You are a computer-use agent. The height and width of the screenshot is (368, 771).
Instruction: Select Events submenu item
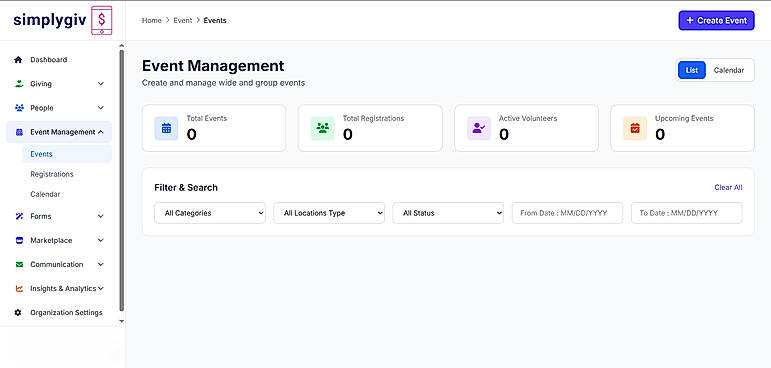(67, 154)
